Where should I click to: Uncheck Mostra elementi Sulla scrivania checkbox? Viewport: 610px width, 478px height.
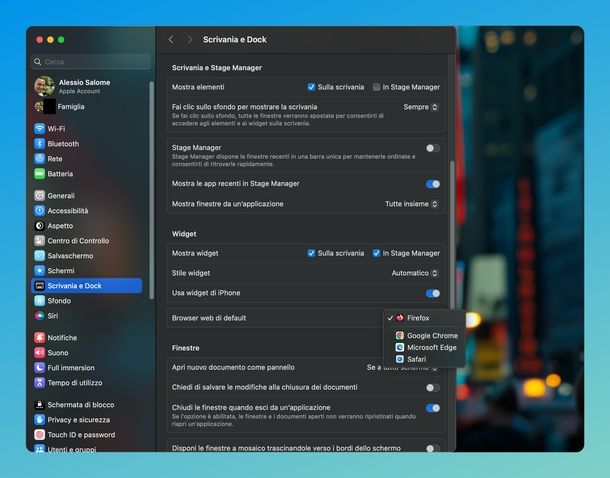click(311, 87)
